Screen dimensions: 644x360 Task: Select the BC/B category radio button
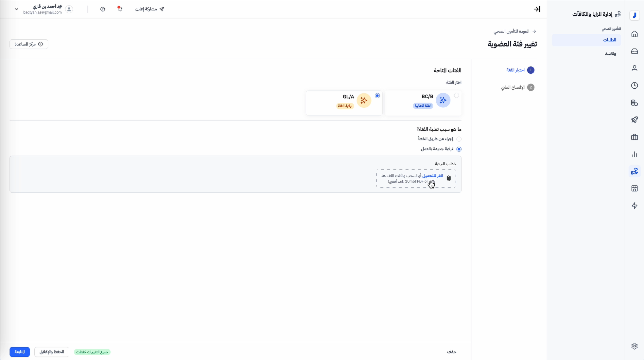click(x=456, y=96)
